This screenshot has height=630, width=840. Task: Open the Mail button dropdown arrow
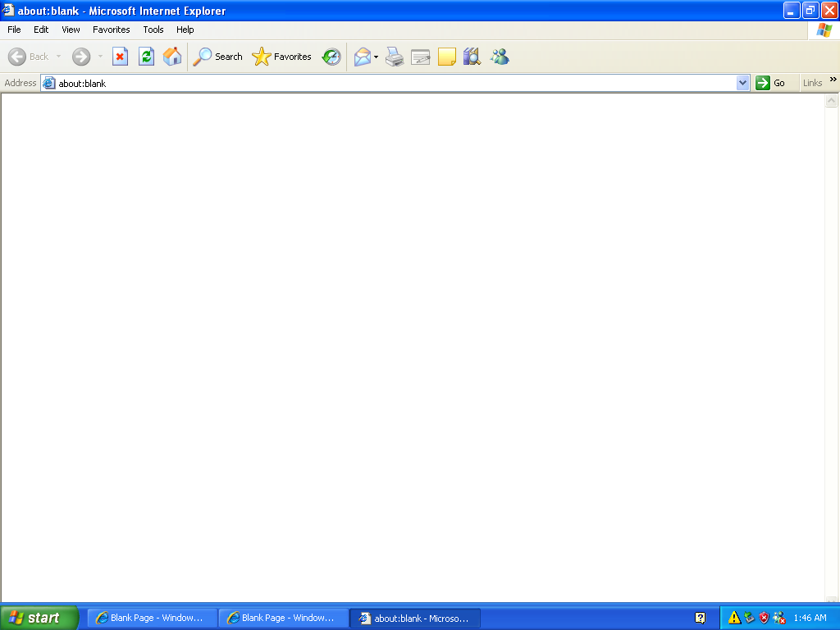click(x=376, y=57)
